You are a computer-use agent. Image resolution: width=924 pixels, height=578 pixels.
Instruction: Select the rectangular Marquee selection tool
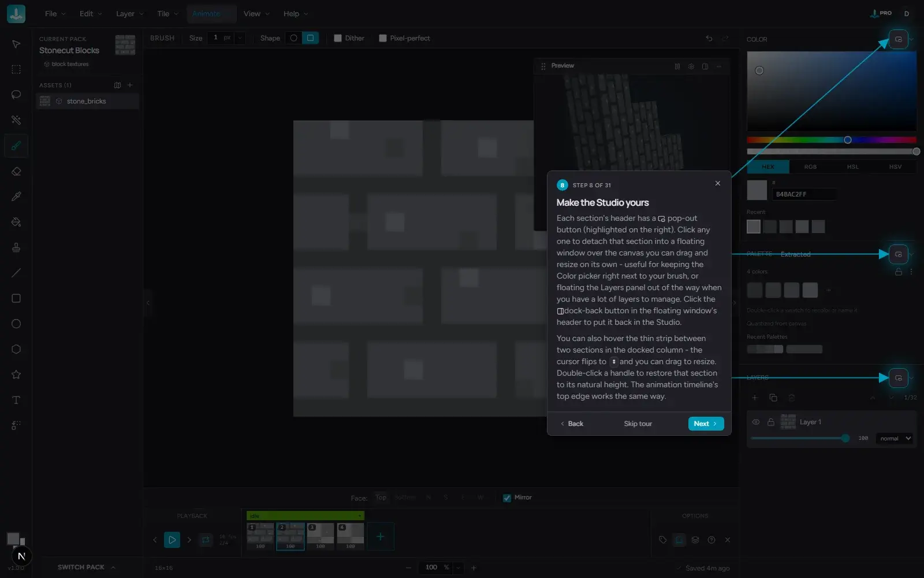pyautogui.click(x=16, y=69)
